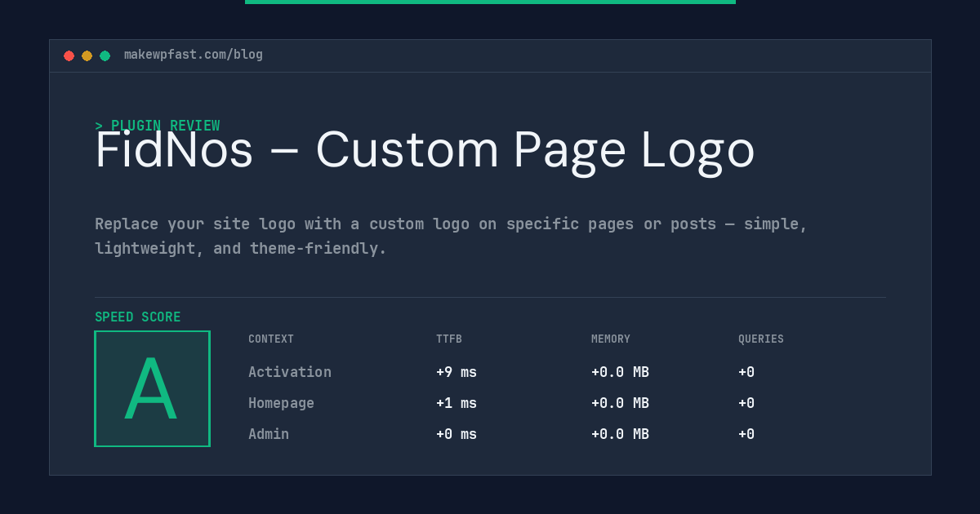
Task: Click the Activation queries '+0' value
Action: pyautogui.click(x=746, y=372)
